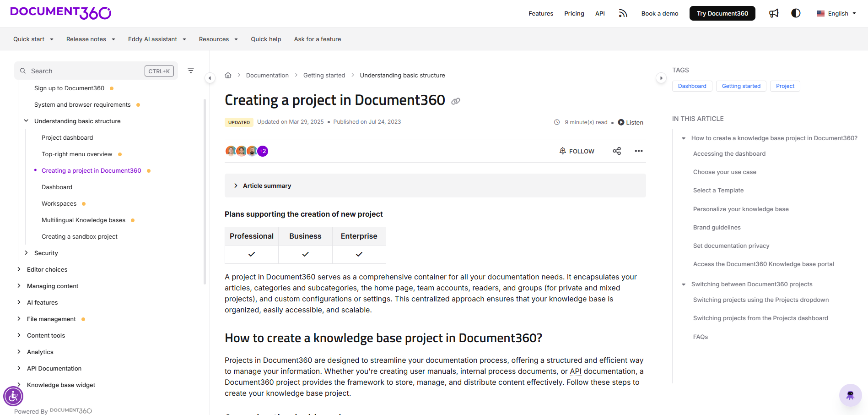Open System and browser requirements article

click(82, 104)
